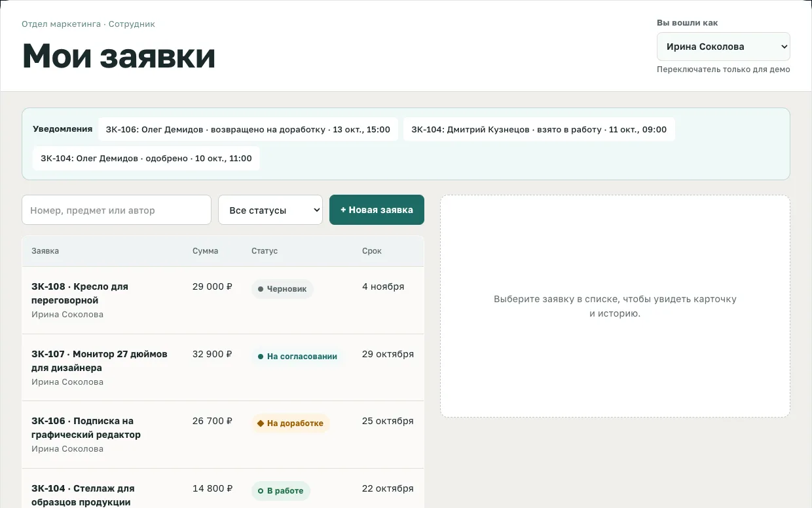The width and height of the screenshot is (812, 508).
Task: Focus the Номер, предмет или автор search field
Action: [x=117, y=210]
